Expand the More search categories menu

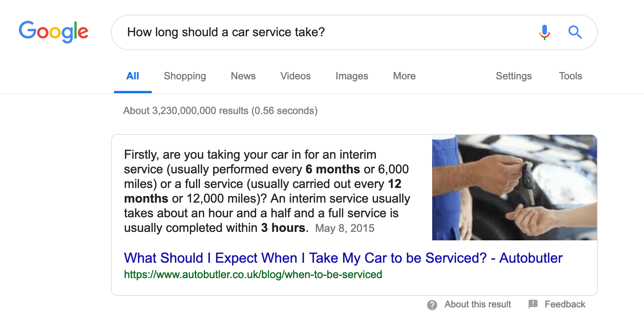pyautogui.click(x=404, y=76)
